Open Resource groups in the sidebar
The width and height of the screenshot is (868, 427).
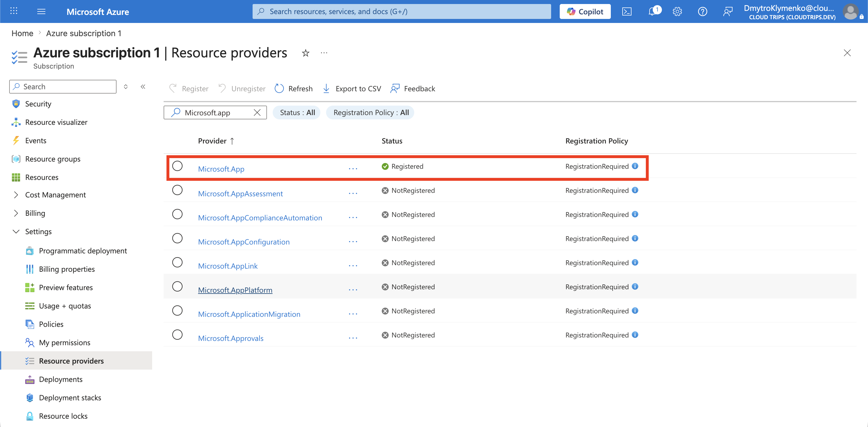(53, 159)
